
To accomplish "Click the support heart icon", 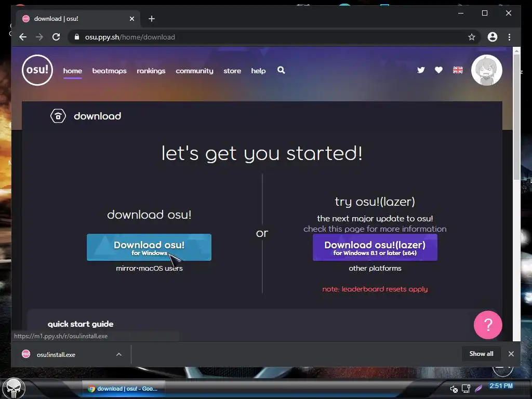I will [438, 70].
